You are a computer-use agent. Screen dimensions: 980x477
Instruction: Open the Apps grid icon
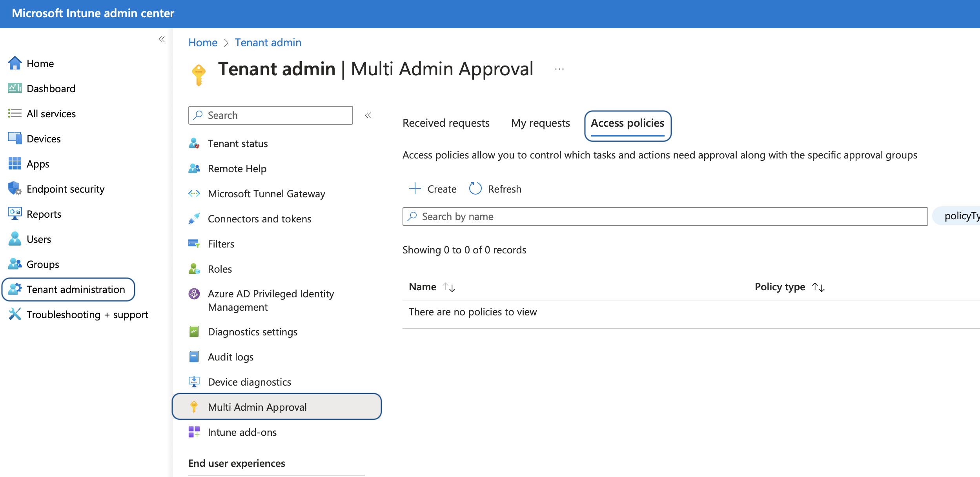pos(15,164)
